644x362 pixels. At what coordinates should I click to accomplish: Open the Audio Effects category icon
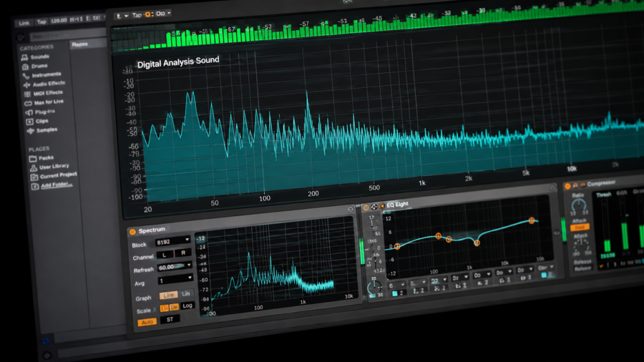pos(26,85)
